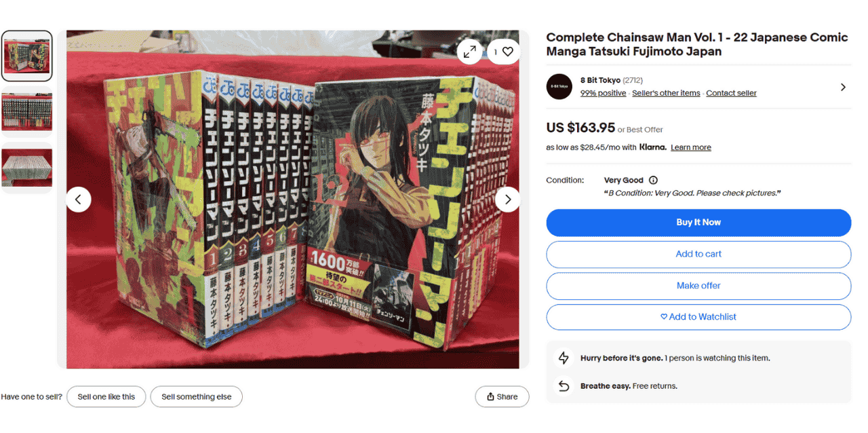Click the Contact seller link

(x=731, y=93)
